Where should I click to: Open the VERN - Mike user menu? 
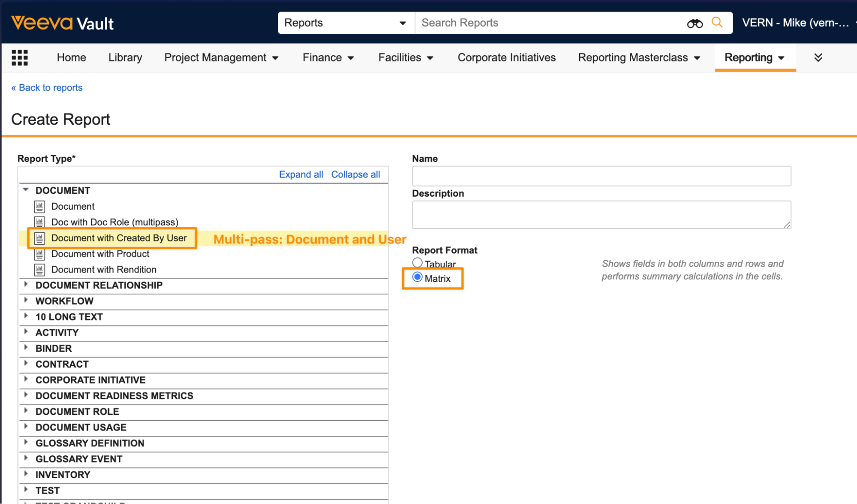(798, 23)
